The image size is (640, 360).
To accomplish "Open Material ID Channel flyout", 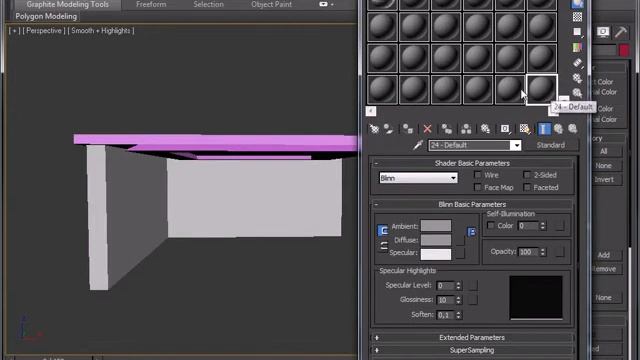I will (x=505, y=129).
